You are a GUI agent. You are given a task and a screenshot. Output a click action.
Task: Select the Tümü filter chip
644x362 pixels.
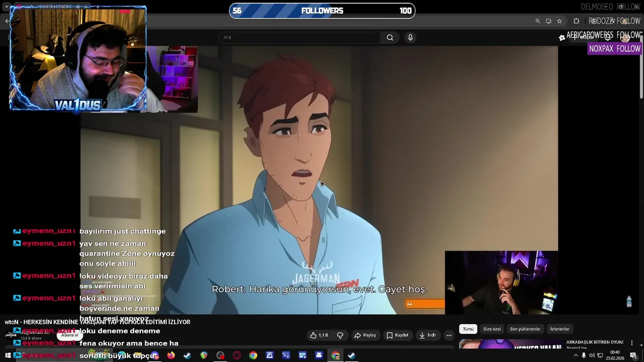pyautogui.click(x=468, y=329)
